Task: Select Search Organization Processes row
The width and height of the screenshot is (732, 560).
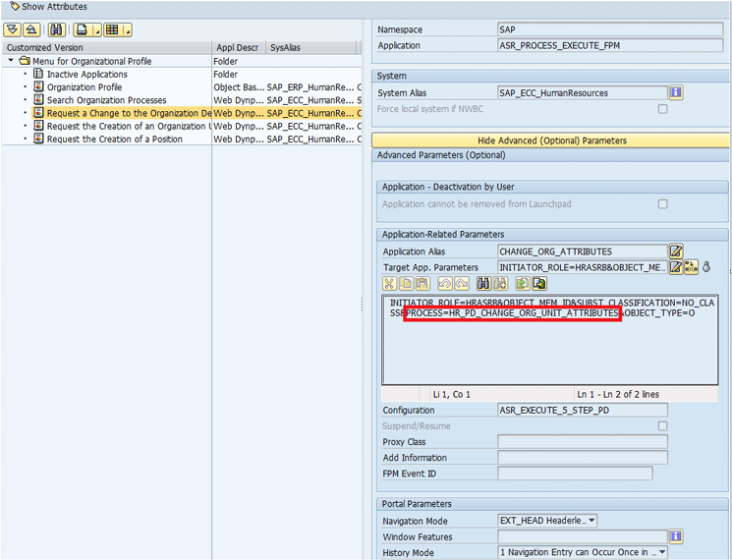Action: click(182, 100)
